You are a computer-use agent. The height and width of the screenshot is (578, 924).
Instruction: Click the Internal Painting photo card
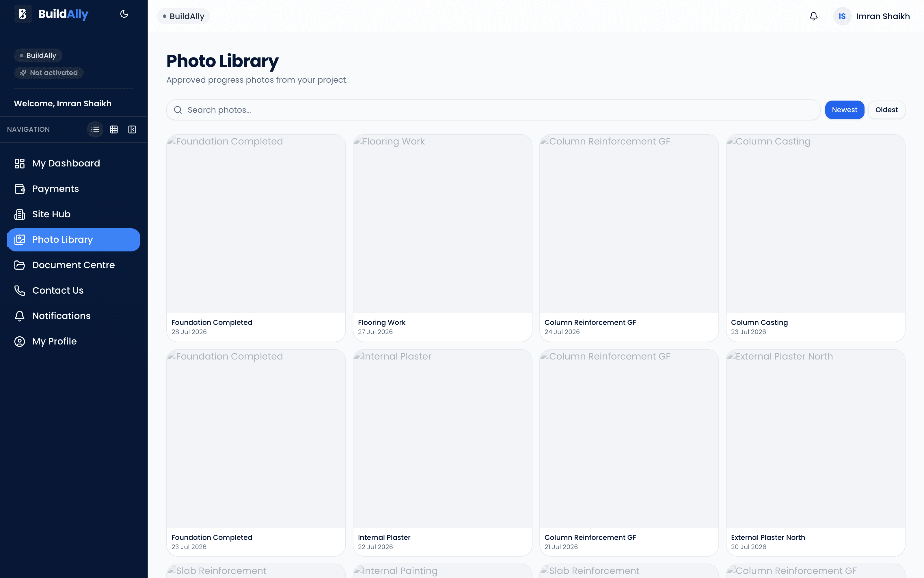[443, 571]
